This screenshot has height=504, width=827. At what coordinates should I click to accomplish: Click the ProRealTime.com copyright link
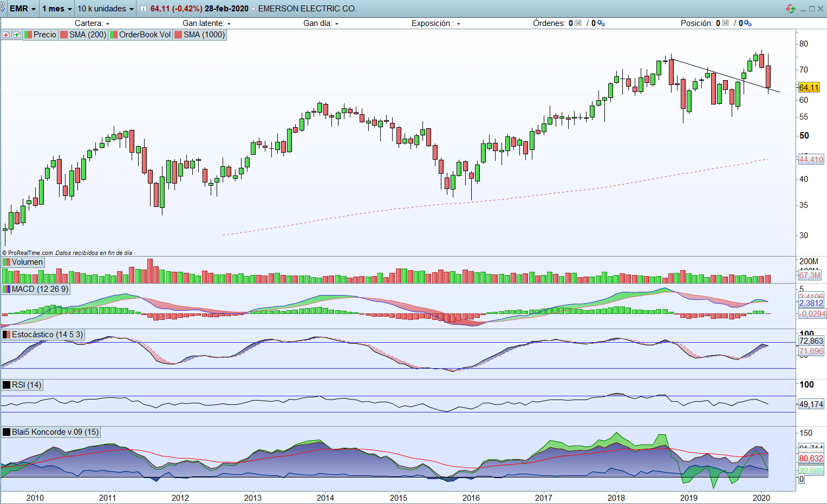point(28,253)
